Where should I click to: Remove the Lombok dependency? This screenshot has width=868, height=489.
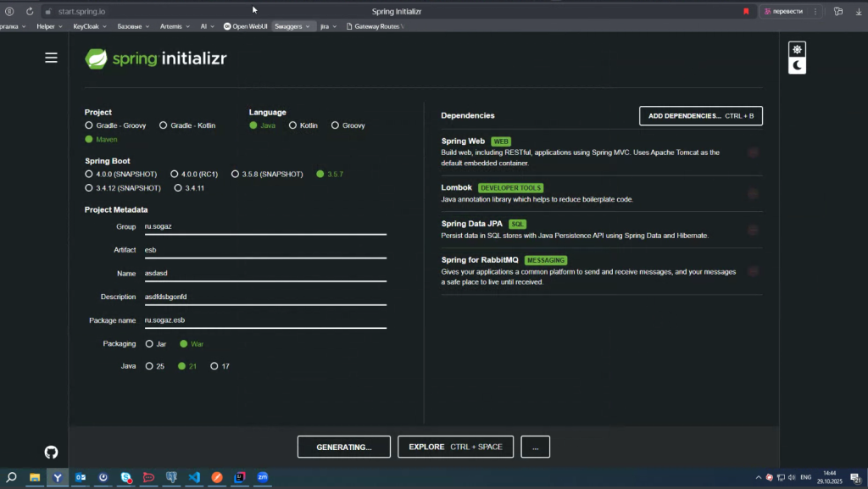(753, 194)
